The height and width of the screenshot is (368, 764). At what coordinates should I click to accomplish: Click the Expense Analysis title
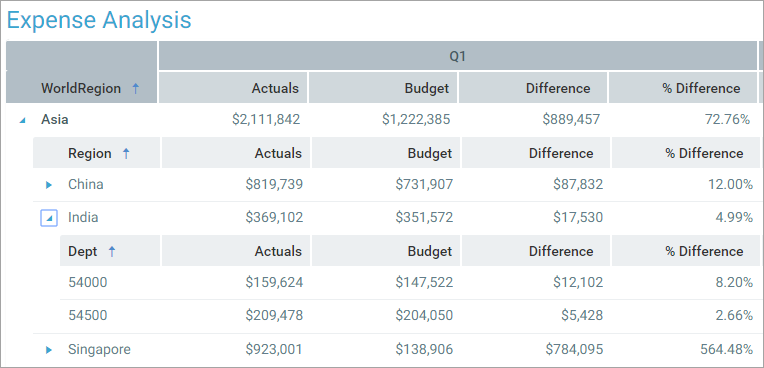99,20
